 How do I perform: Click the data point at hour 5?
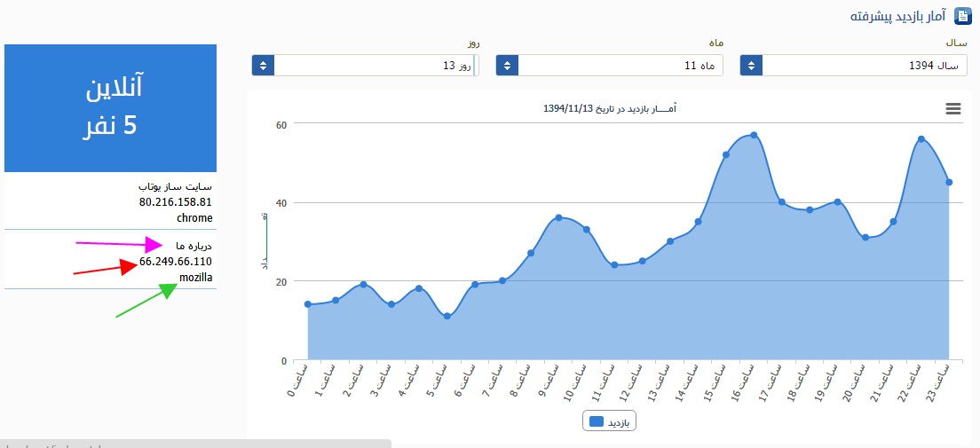pyautogui.click(x=447, y=317)
